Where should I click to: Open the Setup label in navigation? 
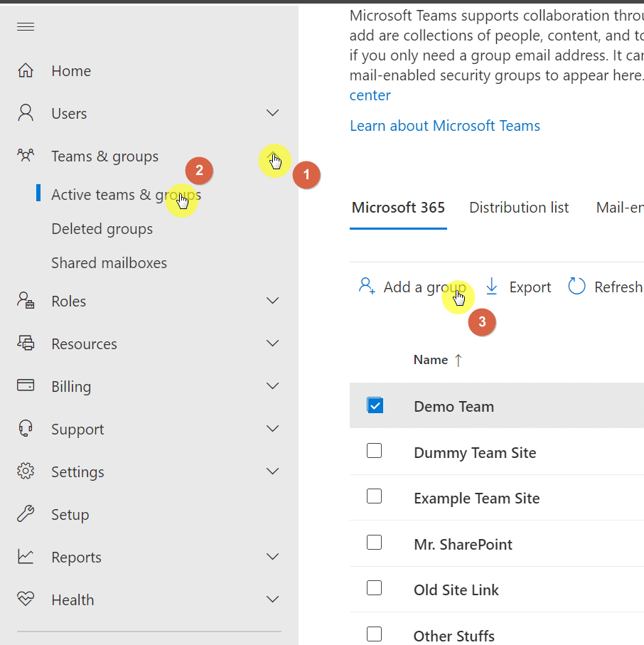pyautogui.click(x=70, y=515)
